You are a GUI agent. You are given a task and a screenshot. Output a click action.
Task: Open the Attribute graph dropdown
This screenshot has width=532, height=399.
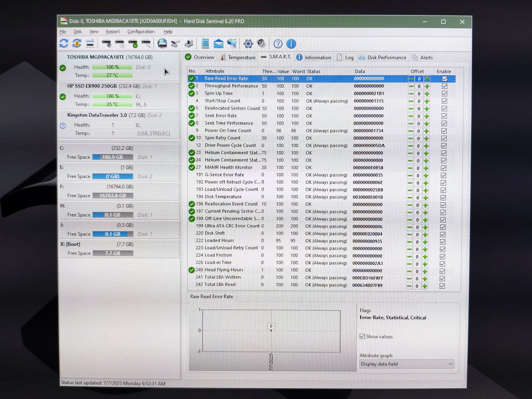[407, 364]
